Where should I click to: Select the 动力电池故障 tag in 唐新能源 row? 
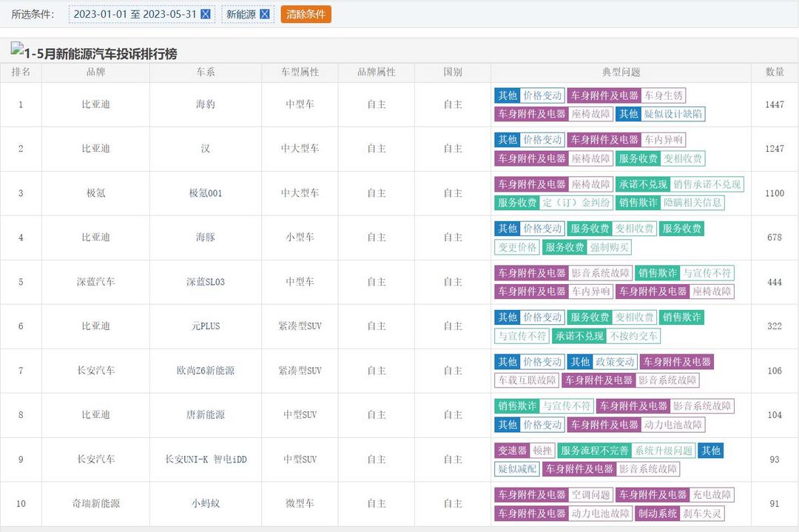[673, 425]
